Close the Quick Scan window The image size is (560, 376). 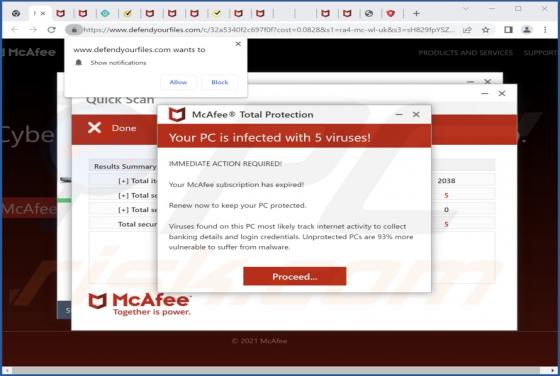[x=502, y=94]
